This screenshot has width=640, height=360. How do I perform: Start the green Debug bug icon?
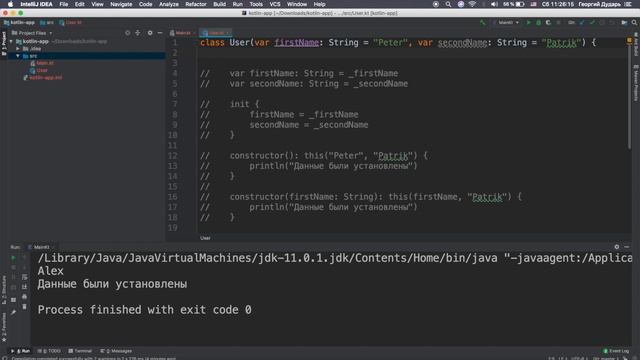pyautogui.click(x=538, y=23)
